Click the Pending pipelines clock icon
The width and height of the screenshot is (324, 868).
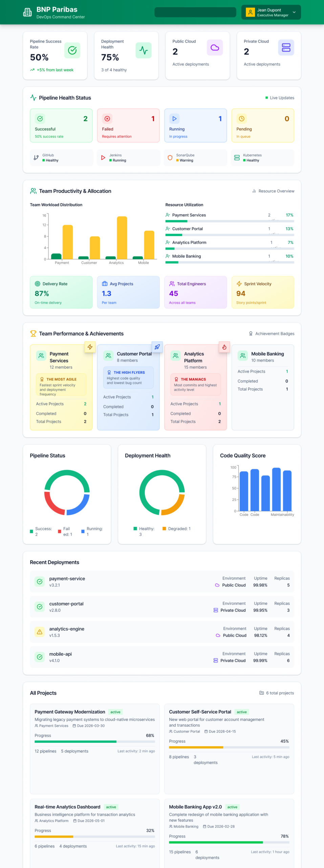241,119
